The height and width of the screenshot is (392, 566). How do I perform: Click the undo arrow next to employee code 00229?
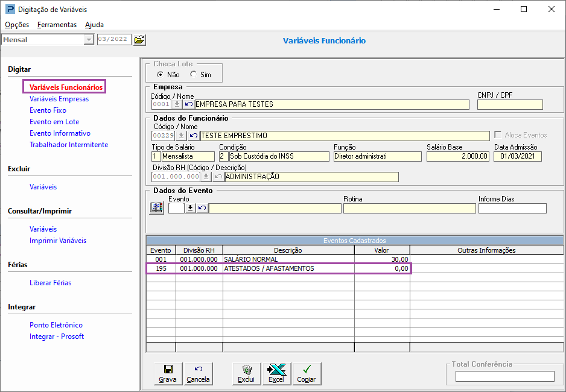click(x=193, y=136)
